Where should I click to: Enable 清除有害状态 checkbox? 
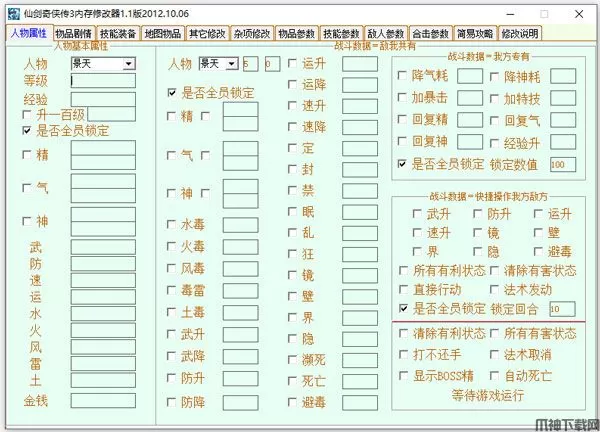point(494,271)
